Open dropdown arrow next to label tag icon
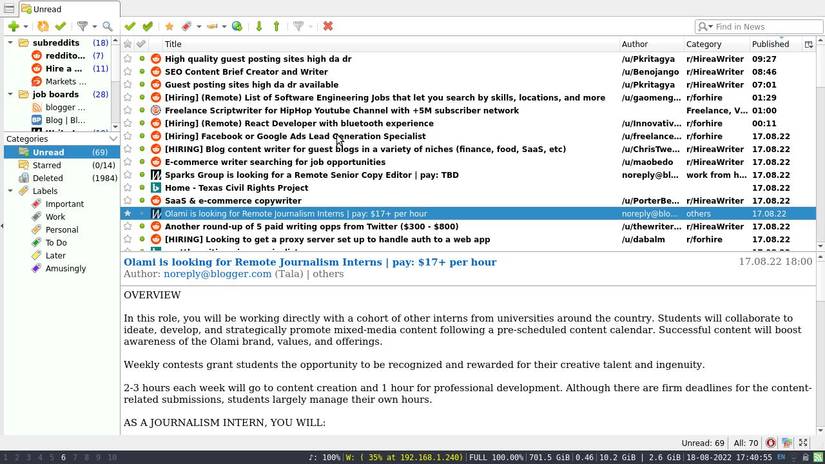The width and height of the screenshot is (825, 464). point(199,27)
